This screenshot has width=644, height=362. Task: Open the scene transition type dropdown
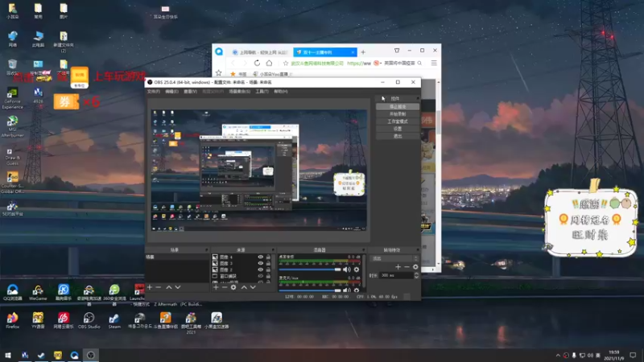(x=394, y=258)
